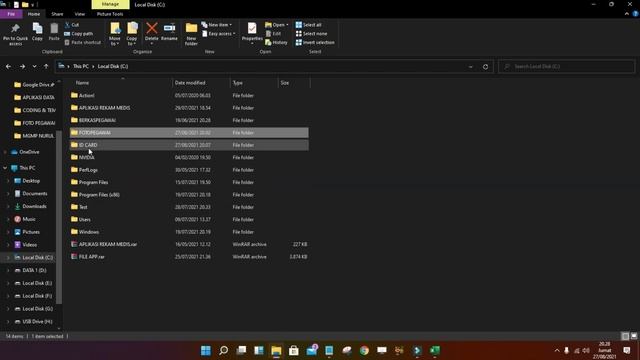640x360 pixels.
Task: Switch to the Share ribbon tab
Action: coord(57,14)
